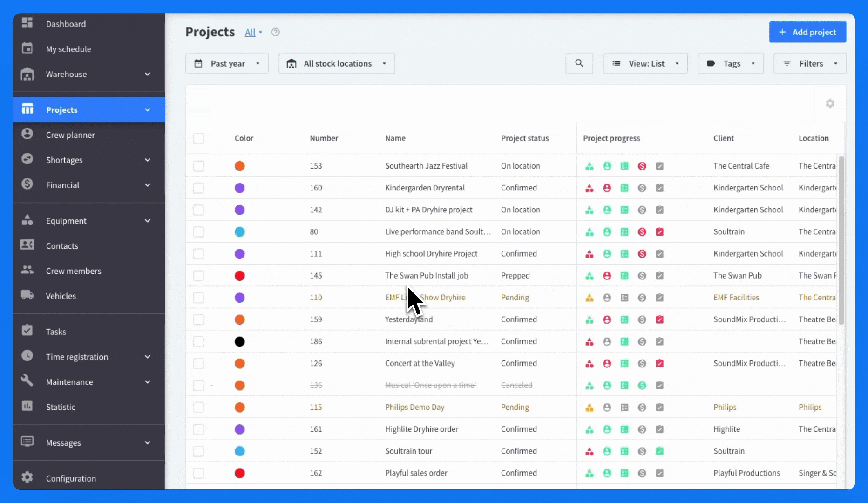
Task: Click financial progress icon for Musical 'Once upon a time'
Action: point(642,386)
